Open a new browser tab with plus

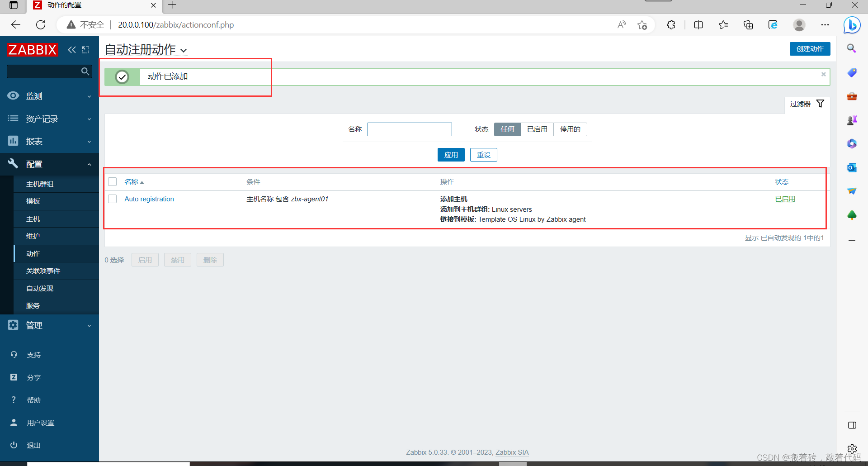tap(172, 5)
